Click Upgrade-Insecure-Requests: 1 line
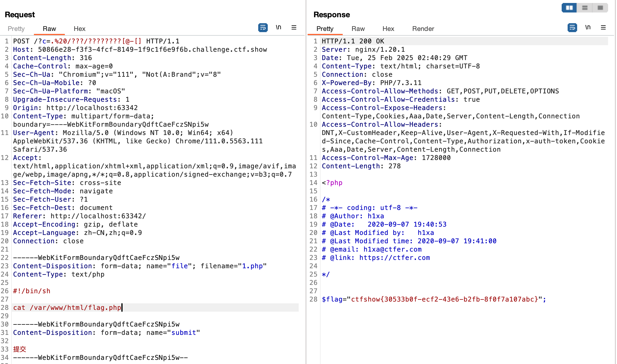Viewport: 617px width, 364px height. [x=71, y=99]
